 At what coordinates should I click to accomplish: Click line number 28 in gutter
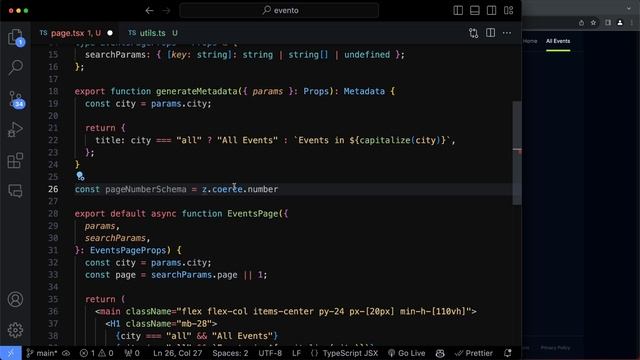click(x=53, y=213)
